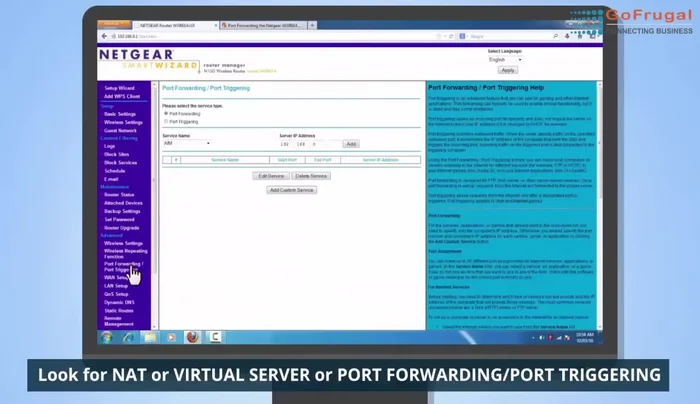The width and height of the screenshot is (700, 404).
Task: Click the Server IP Address table column header
Action: 380,160
